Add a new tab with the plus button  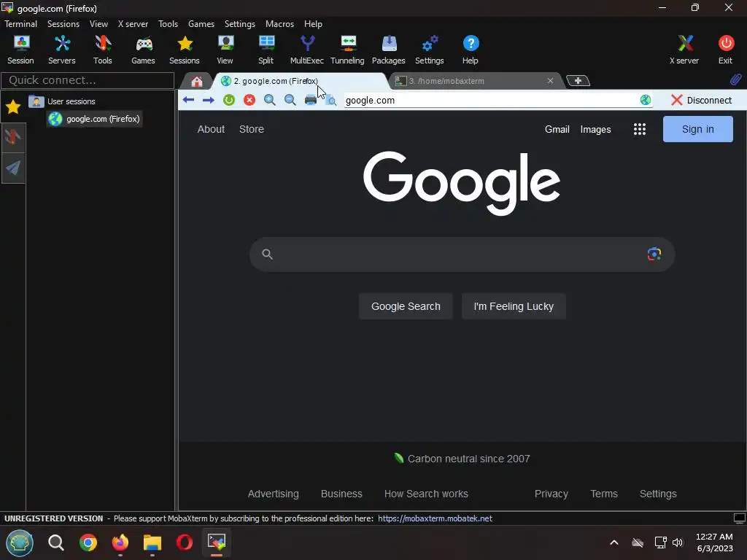click(578, 81)
